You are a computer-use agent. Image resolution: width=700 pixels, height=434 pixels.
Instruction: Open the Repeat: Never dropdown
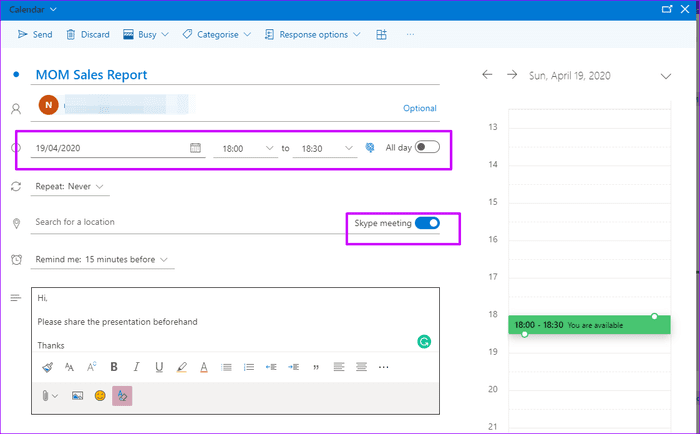(x=70, y=186)
